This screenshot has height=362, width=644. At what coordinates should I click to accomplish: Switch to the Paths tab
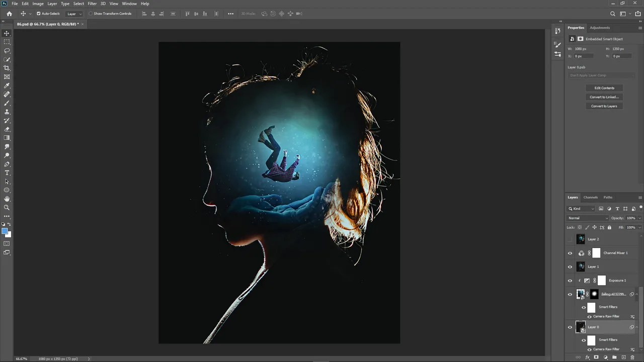tap(608, 198)
